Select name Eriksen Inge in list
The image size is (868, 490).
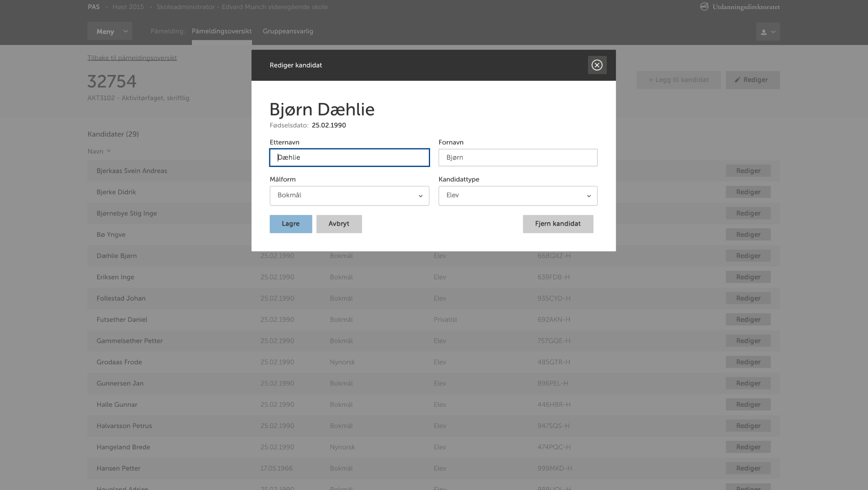pyautogui.click(x=115, y=277)
